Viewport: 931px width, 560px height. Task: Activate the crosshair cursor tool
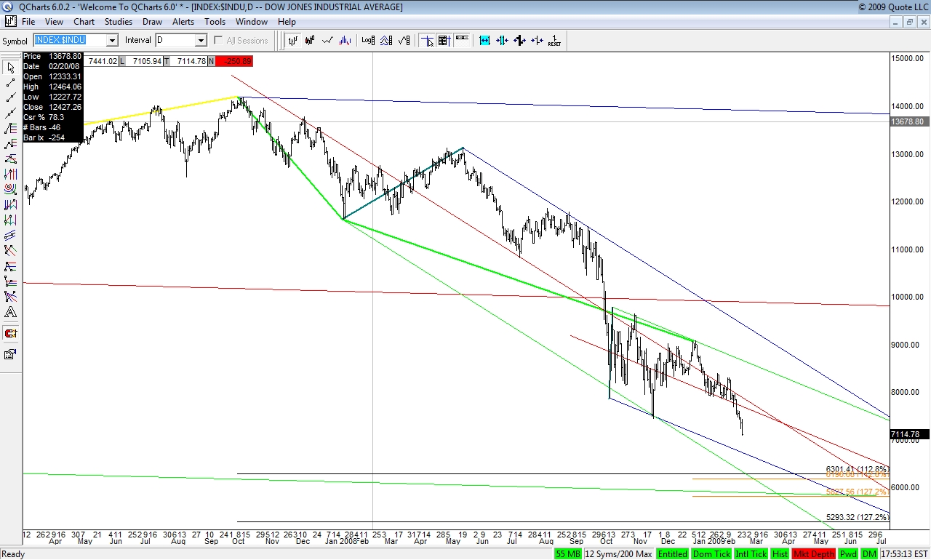coord(427,40)
